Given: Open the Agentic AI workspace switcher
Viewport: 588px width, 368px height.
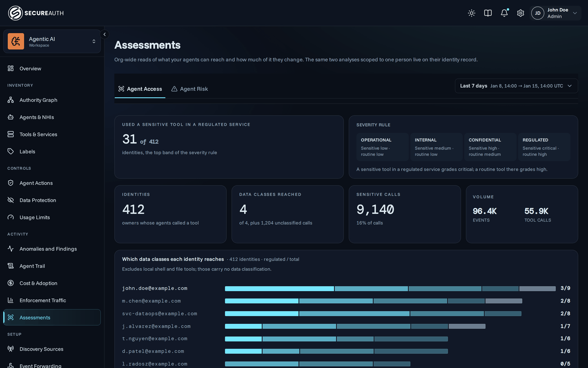Looking at the screenshot, I should tap(52, 41).
